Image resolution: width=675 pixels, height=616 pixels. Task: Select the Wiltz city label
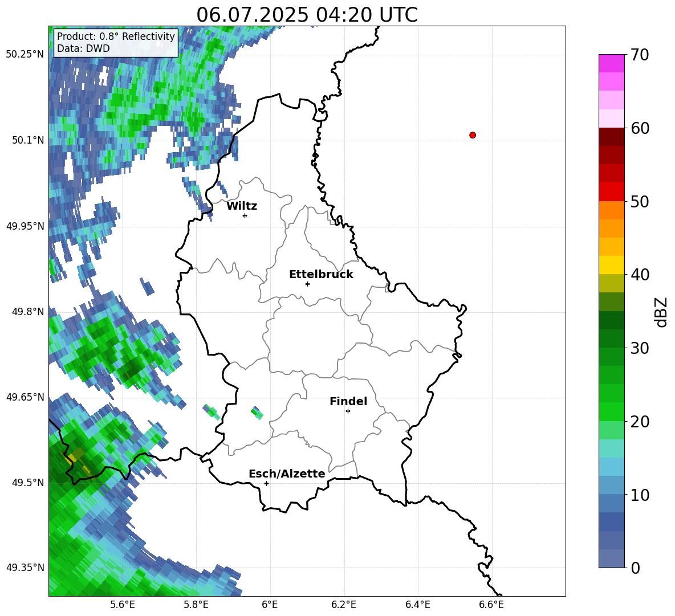(x=242, y=206)
